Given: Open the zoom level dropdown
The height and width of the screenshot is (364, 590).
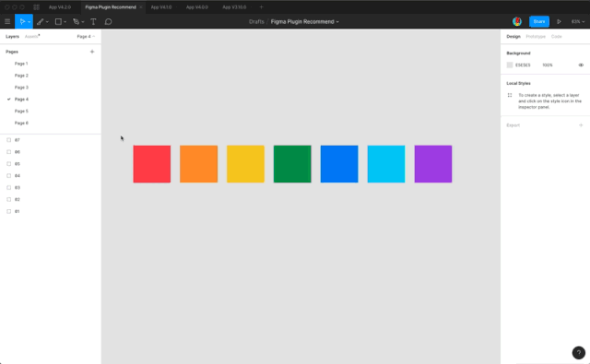Looking at the screenshot, I should click(x=578, y=22).
